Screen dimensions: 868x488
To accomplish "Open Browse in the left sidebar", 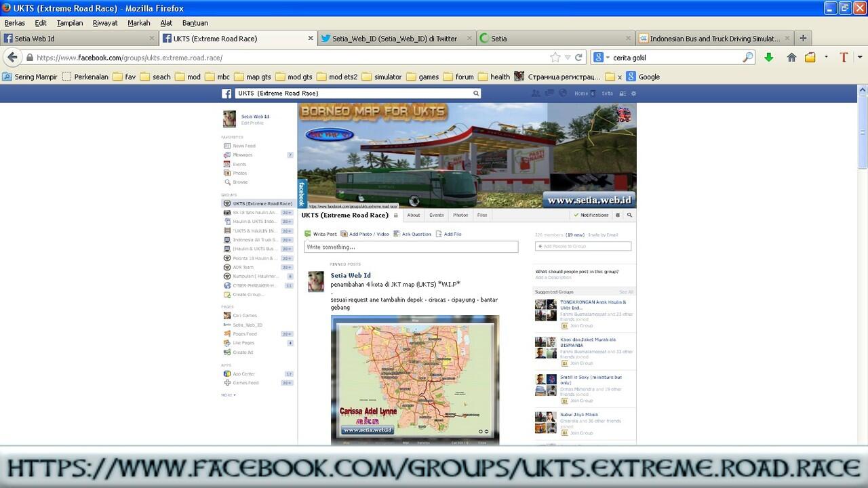I will point(240,182).
